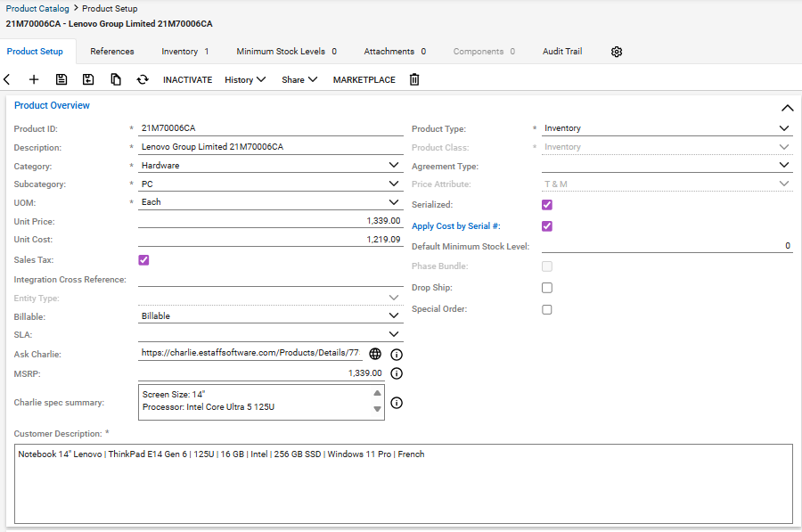Expand the History menu
Screen dimensions: 802x532
pyautogui.click(x=245, y=80)
